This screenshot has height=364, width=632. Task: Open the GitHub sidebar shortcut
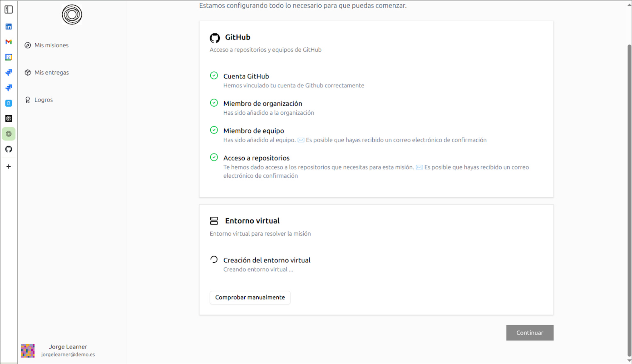(8, 149)
